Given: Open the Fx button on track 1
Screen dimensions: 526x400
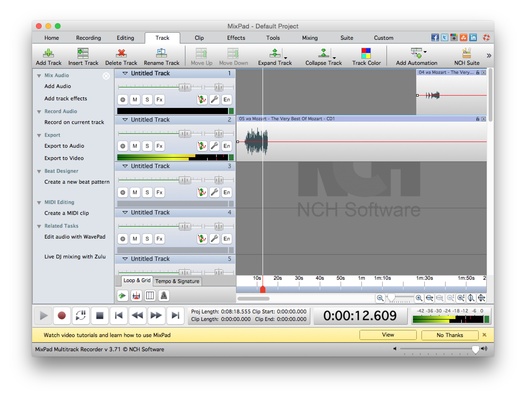Looking at the screenshot, I should [159, 100].
